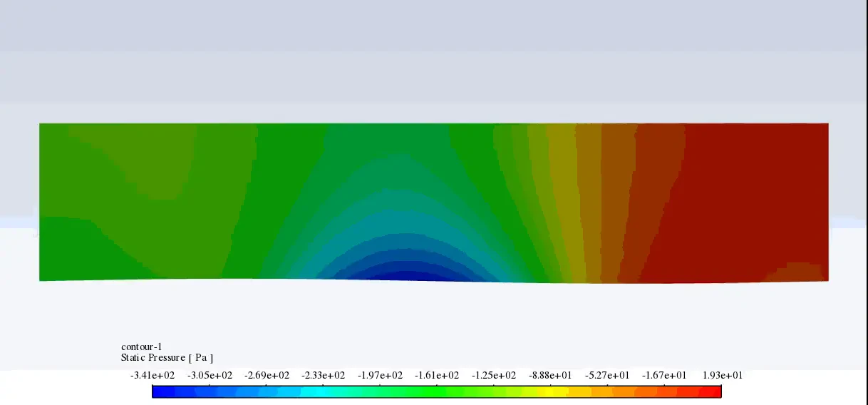Click the 1.93e+01 legend maximum value

[723, 376]
